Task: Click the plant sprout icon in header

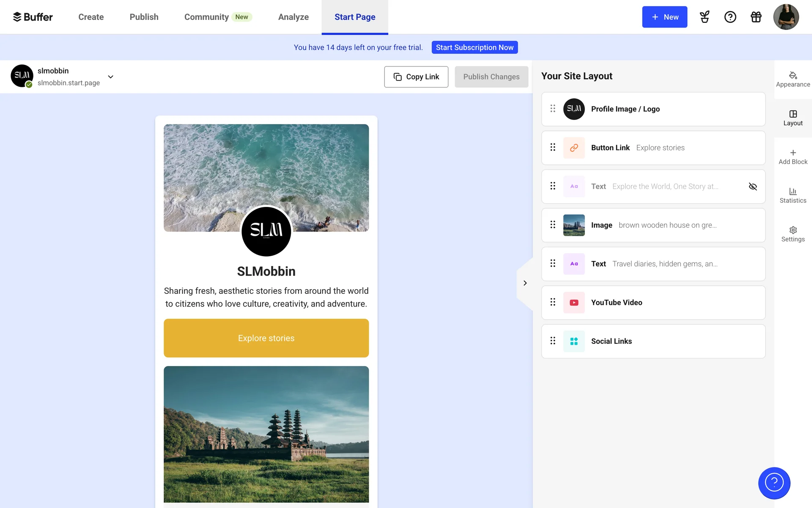Action: [x=705, y=17]
